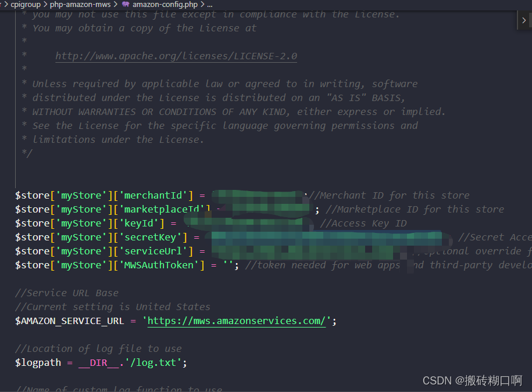Click the 'You may obtain a copy' line
Viewport: 532px width, 392px height.
point(139,28)
